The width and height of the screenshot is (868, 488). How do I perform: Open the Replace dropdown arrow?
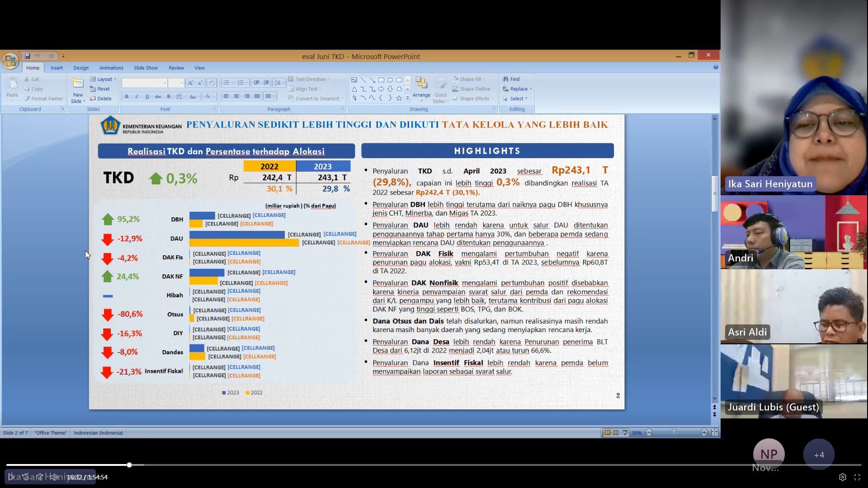[x=531, y=89]
